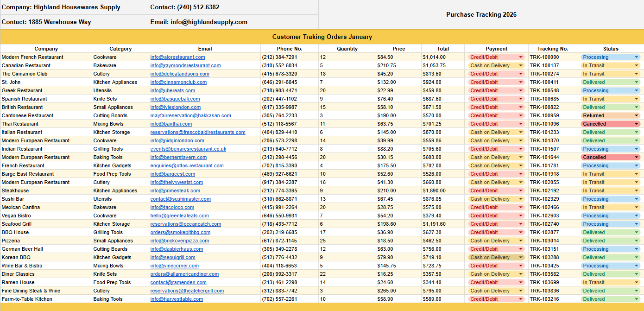Select tracking number TRK-102329
The image size is (644, 311).
553,199
